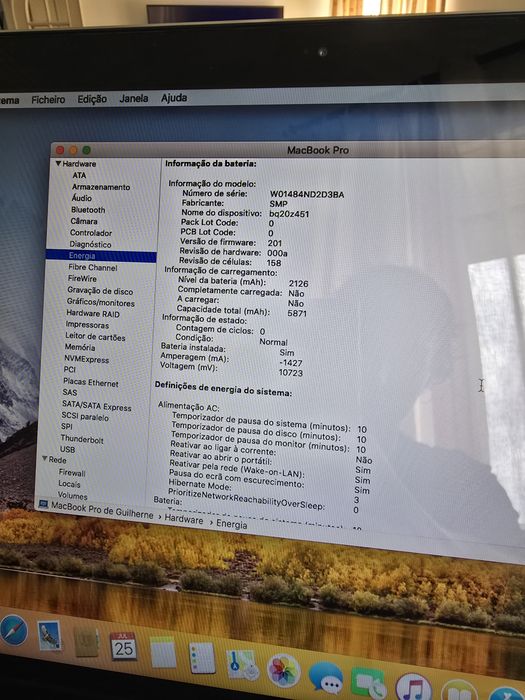
Task: Select PCI in the sidebar
Action: click(x=69, y=369)
